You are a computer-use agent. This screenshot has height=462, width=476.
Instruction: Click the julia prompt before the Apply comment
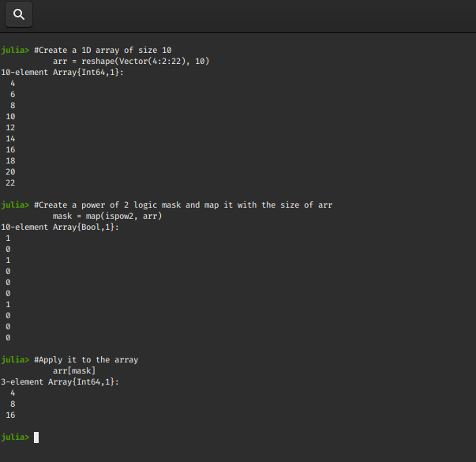pyautogui.click(x=15, y=359)
